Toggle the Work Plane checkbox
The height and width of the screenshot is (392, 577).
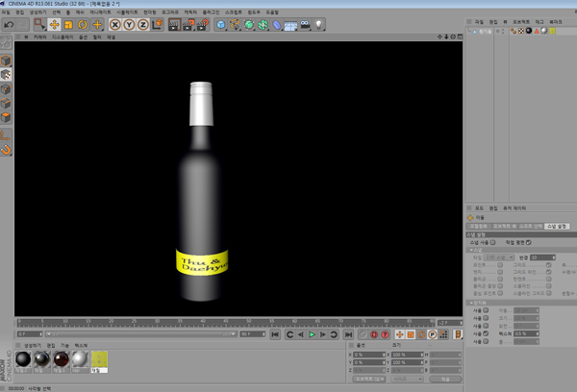528,242
